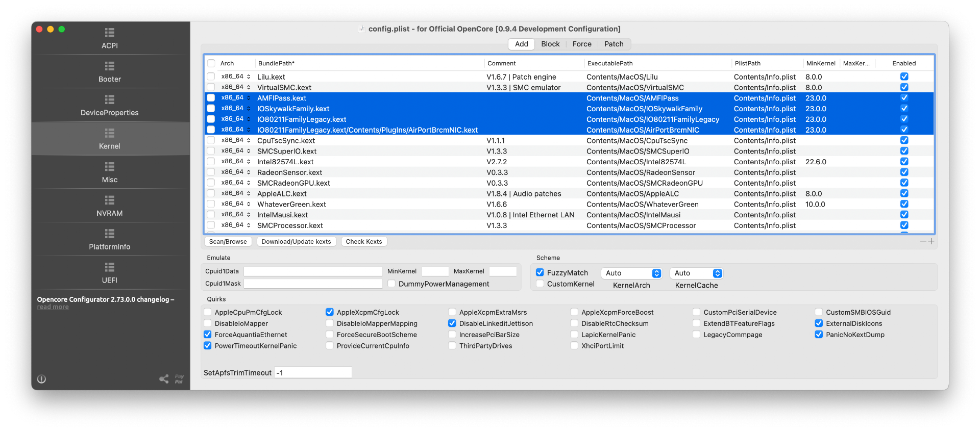Open the Arch selector for AppleALC.kext

click(x=236, y=194)
